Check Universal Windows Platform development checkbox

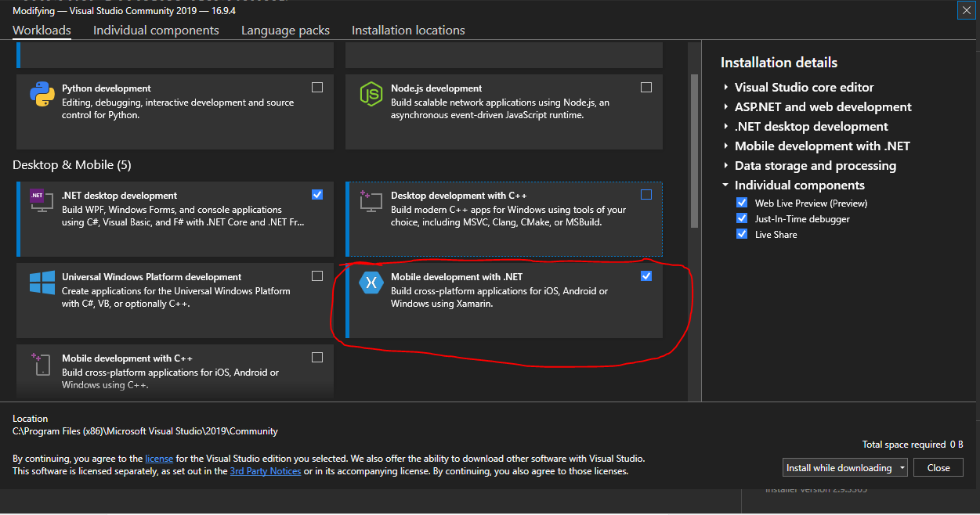pos(317,276)
